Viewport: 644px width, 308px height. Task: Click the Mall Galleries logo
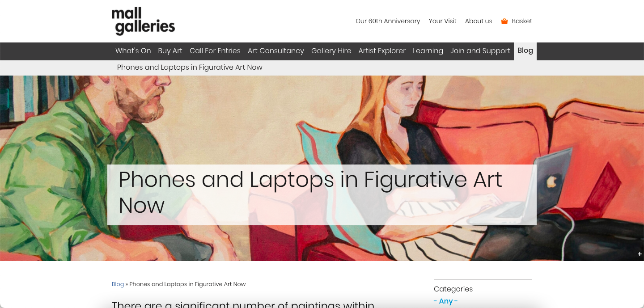143,21
